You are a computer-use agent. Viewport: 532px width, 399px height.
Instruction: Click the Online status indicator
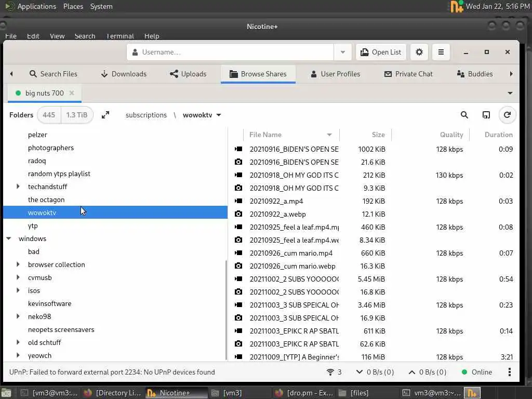tap(477, 372)
